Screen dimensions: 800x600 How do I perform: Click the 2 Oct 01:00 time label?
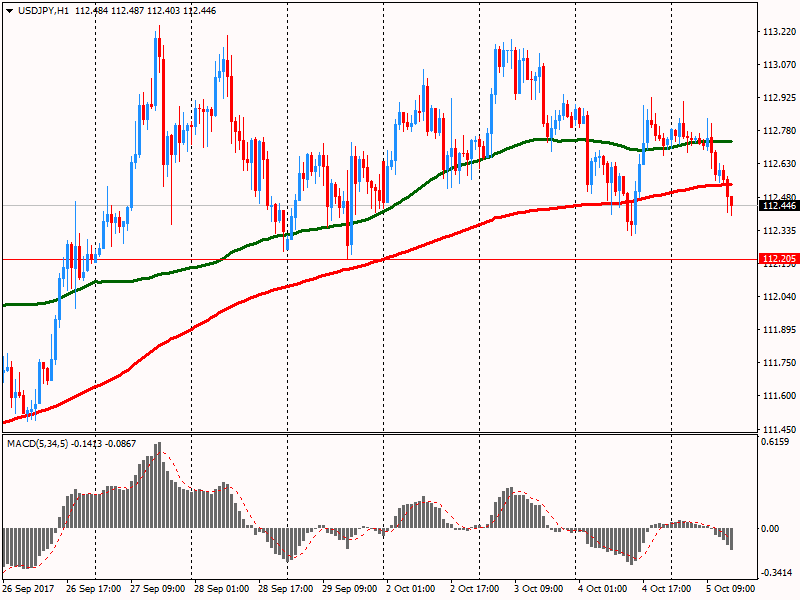tap(411, 589)
